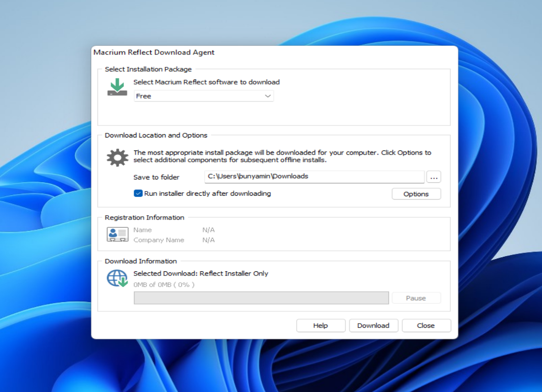Click the 'Company Name' label
Image resolution: width=542 pixels, height=392 pixels.
tap(159, 240)
